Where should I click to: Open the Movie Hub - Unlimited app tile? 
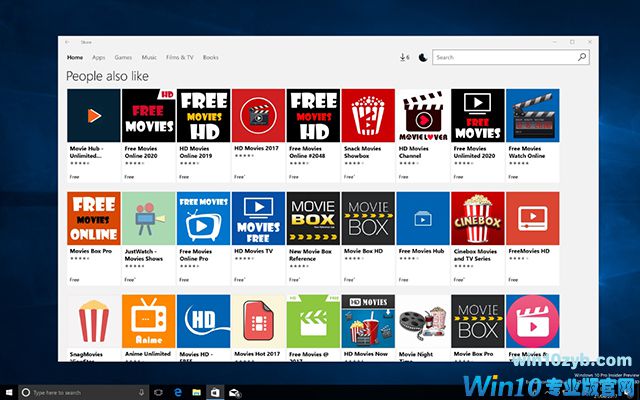(x=94, y=135)
